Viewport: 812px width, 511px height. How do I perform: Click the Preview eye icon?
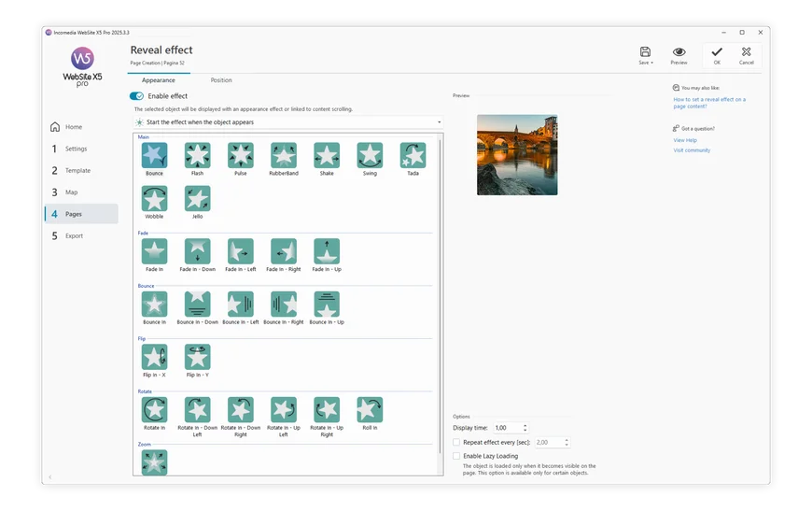(x=679, y=53)
